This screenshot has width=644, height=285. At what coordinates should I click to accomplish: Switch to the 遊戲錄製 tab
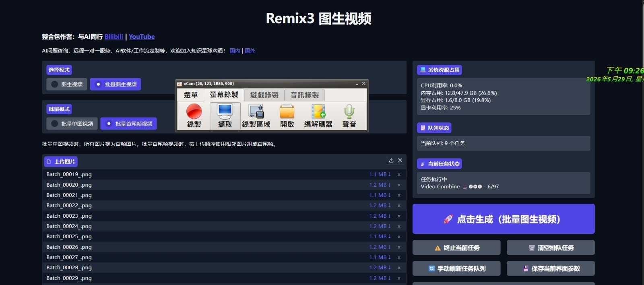point(264,95)
